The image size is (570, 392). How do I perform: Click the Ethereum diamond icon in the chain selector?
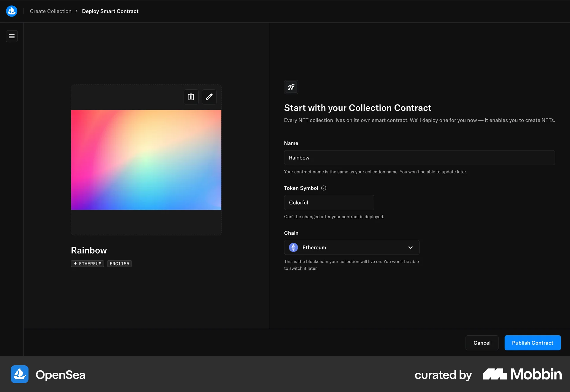[293, 247]
